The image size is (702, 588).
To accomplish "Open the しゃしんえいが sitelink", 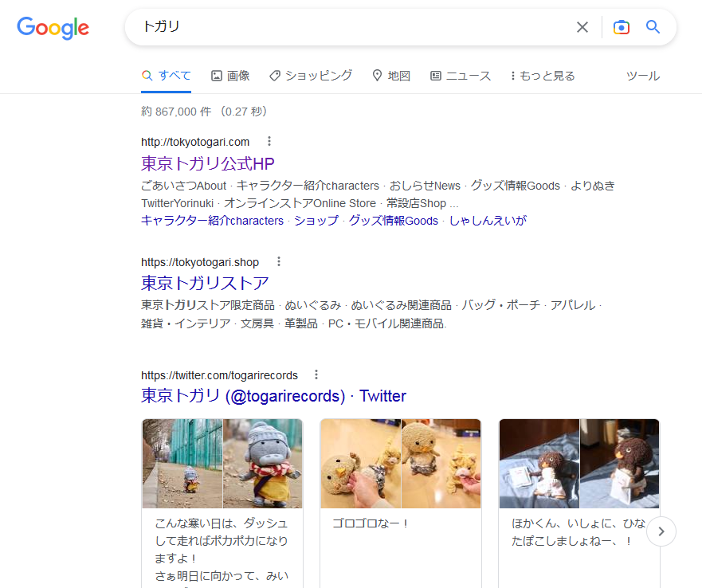I will [x=488, y=221].
